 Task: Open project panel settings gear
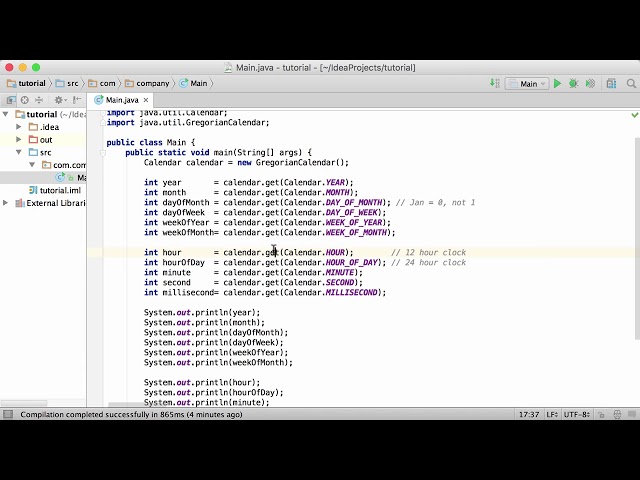60,100
